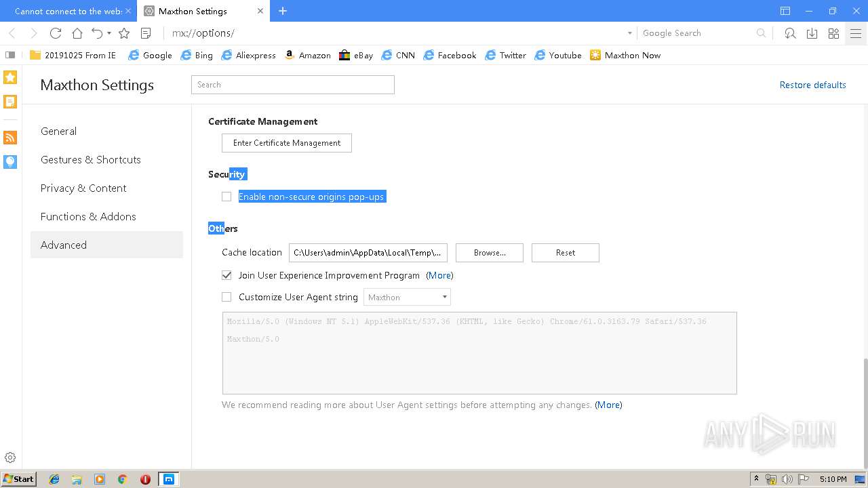
Task: Add page to favorites with star icon
Action: (124, 33)
